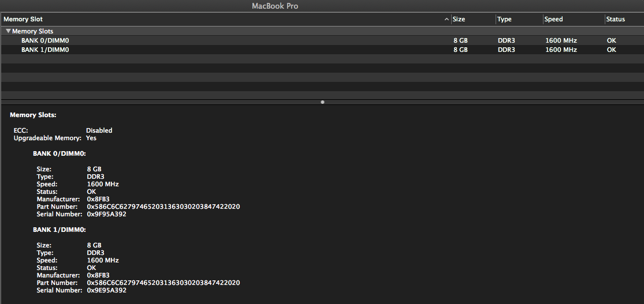Sort by the Status column header
Screen dimensions: 644x304
tap(624, 19)
